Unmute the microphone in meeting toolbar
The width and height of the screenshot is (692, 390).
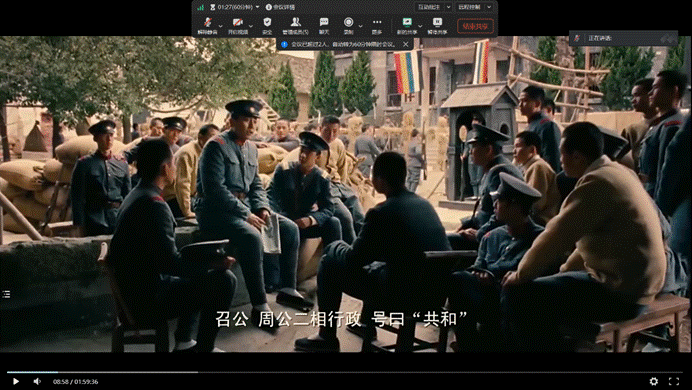(x=207, y=26)
